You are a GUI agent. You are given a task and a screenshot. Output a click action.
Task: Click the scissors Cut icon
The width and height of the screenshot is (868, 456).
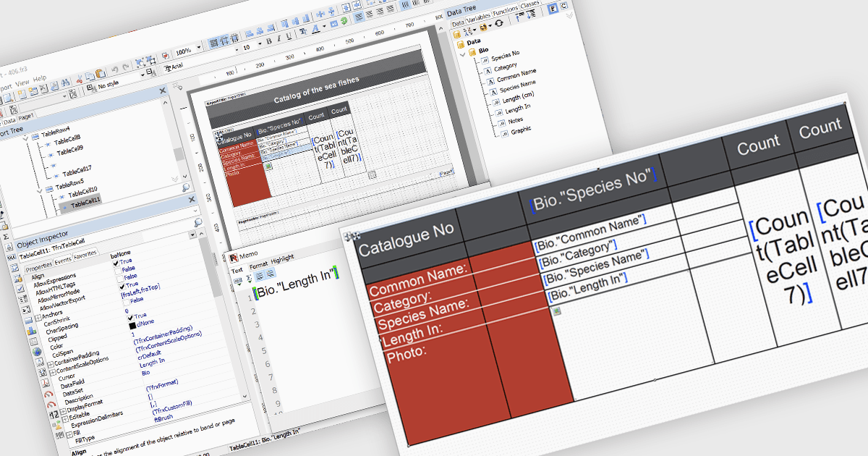[x=79, y=77]
